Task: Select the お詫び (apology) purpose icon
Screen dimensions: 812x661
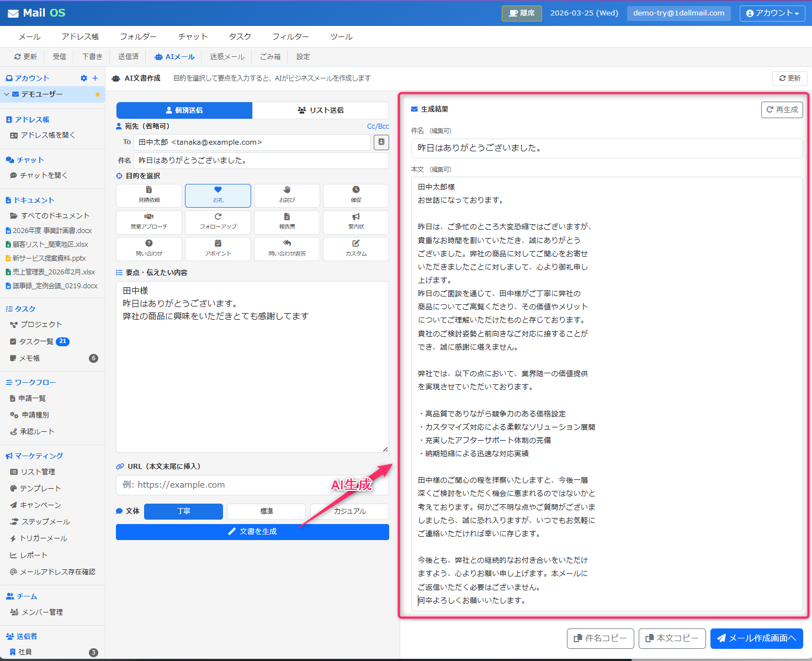Action: click(287, 195)
